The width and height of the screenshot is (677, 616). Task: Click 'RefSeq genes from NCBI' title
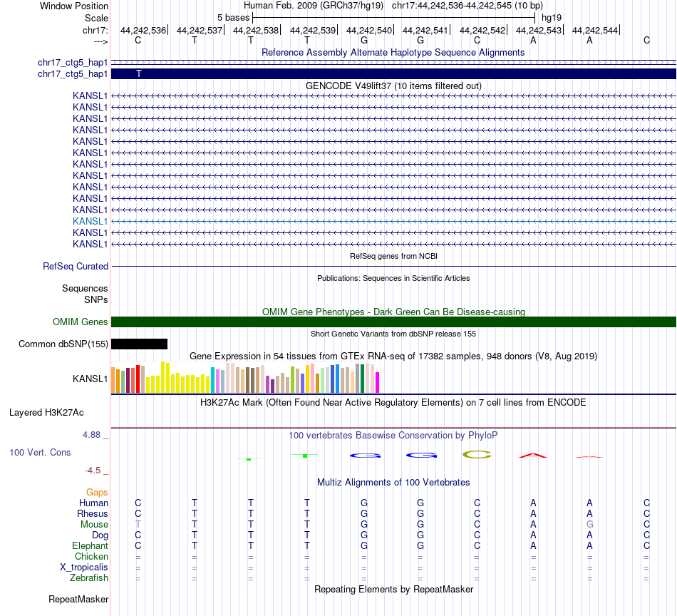[393, 256]
